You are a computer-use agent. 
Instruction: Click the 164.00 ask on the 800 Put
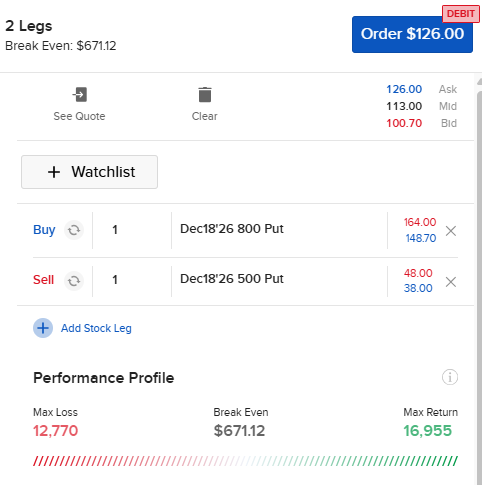420,222
